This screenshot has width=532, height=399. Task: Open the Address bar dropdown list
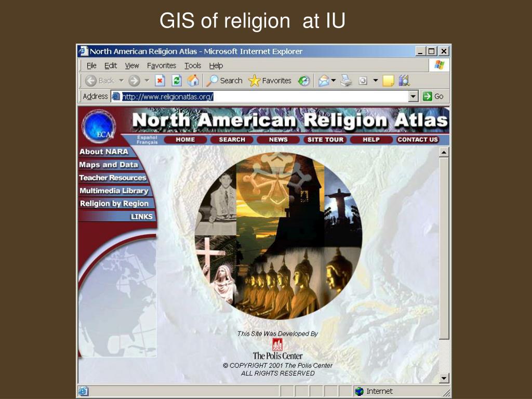pos(413,96)
